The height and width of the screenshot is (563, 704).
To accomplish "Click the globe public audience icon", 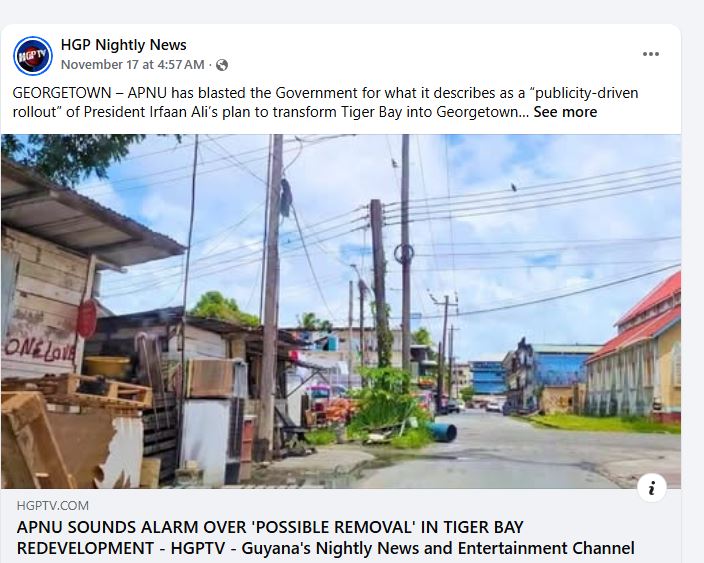I will click(222, 65).
